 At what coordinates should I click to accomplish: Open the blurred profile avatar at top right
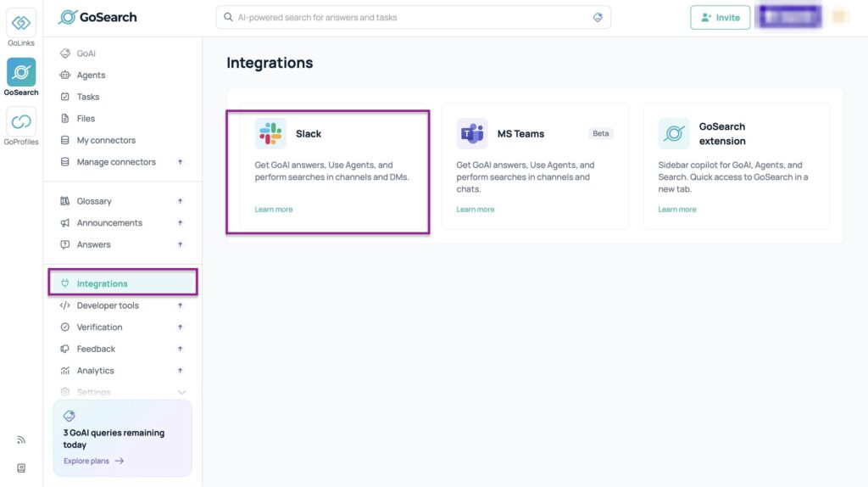840,17
